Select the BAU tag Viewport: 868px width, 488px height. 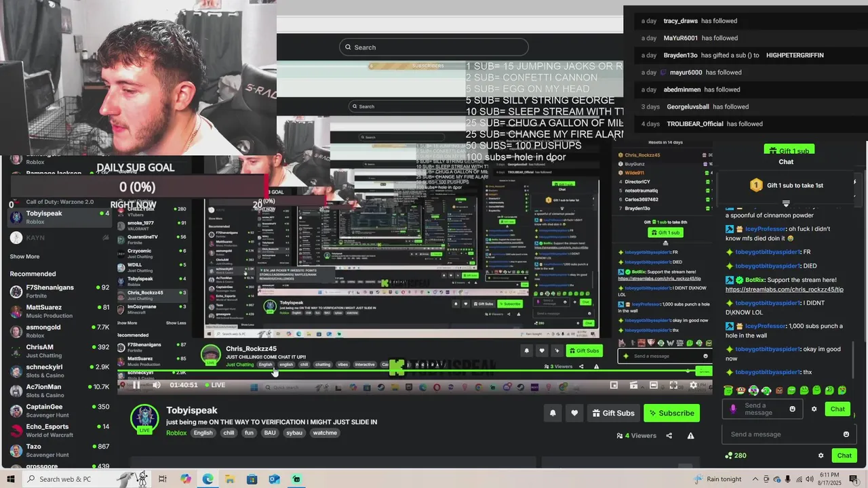[270, 432]
